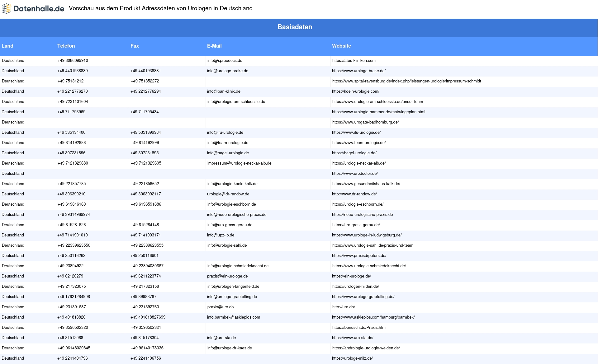The height and width of the screenshot is (364, 598).
Task: Select fax number +49 2212776294
Action: click(x=145, y=91)
